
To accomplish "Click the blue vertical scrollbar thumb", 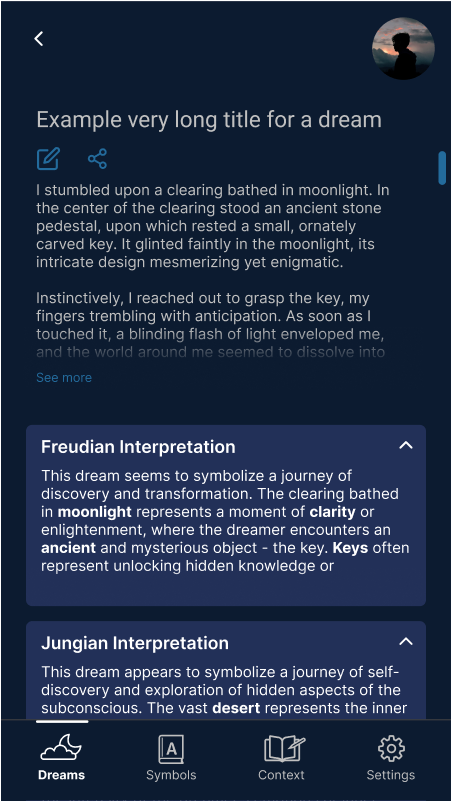I will click(442, 168).
